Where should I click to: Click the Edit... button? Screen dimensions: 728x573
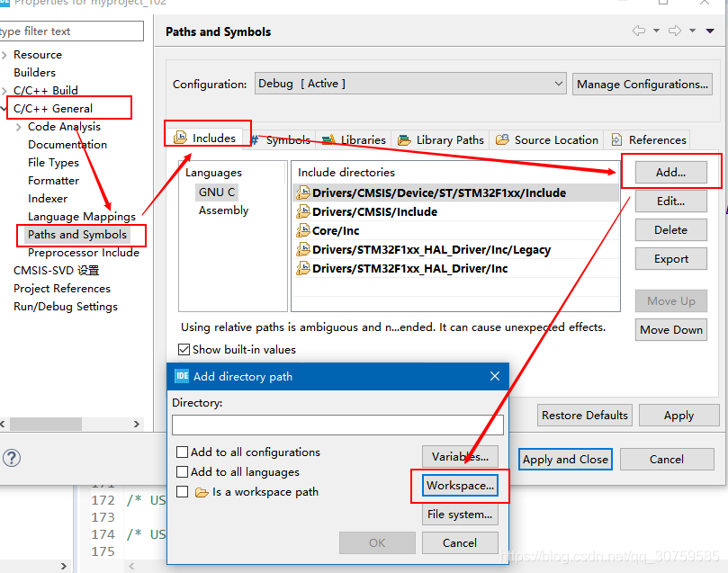(x=671, y=201)
